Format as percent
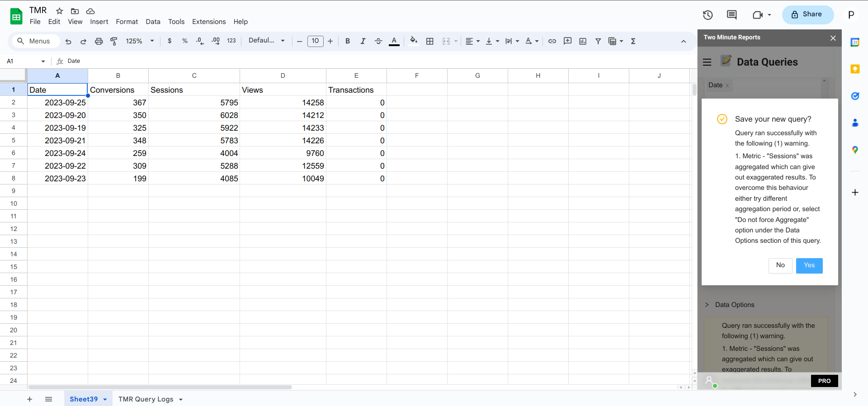Screen dimensions: 868x406 [x=185, y=41]
